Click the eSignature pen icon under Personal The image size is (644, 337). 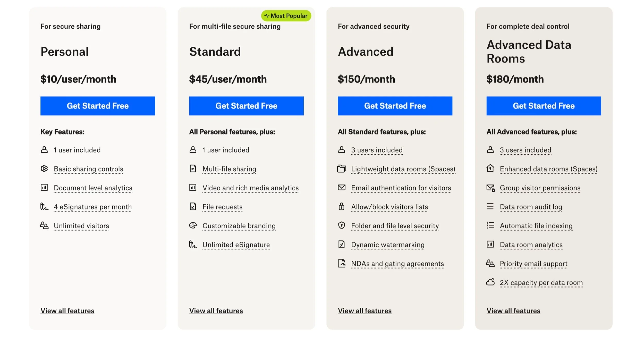[x=44, y=206]
